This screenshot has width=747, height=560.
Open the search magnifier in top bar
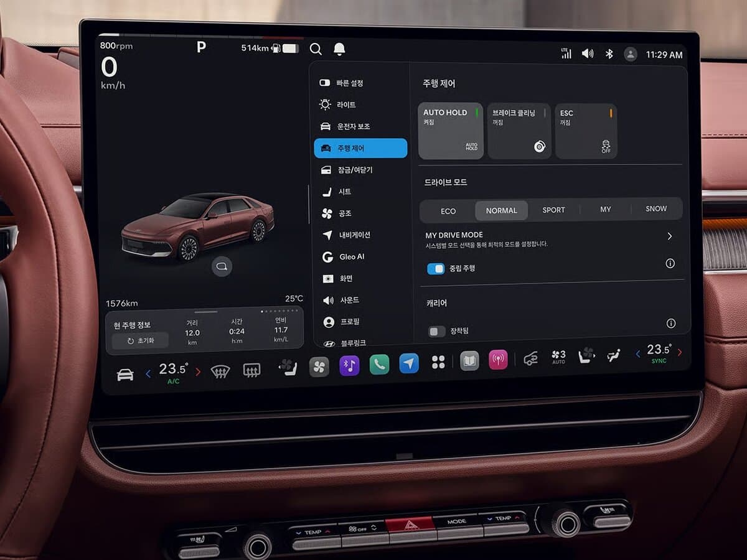(x=316, y=49)
